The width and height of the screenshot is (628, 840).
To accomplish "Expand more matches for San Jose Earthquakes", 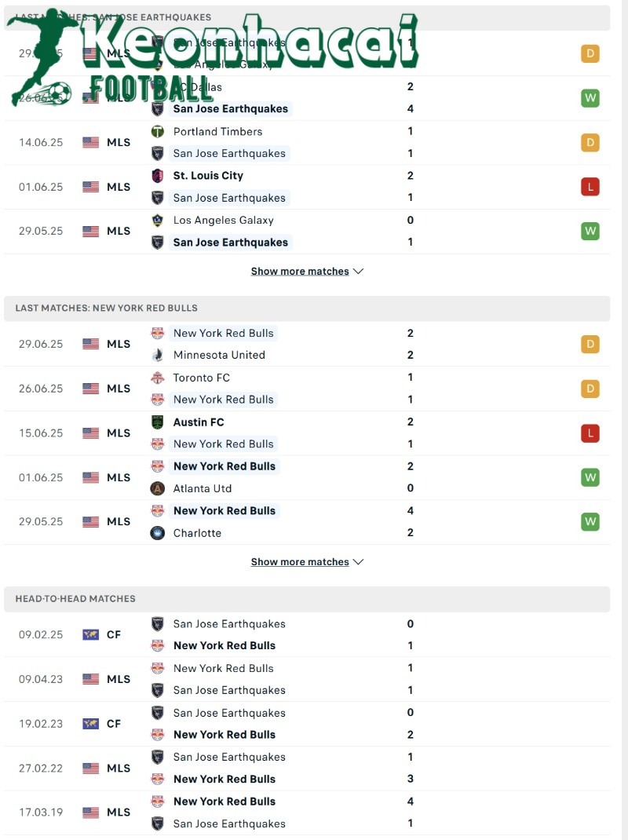I will click(301, 271).
